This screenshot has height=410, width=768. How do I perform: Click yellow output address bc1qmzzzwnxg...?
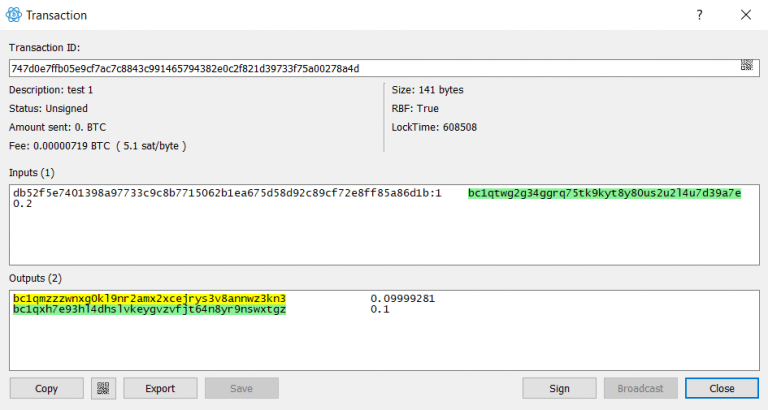(x=149, y=298)
